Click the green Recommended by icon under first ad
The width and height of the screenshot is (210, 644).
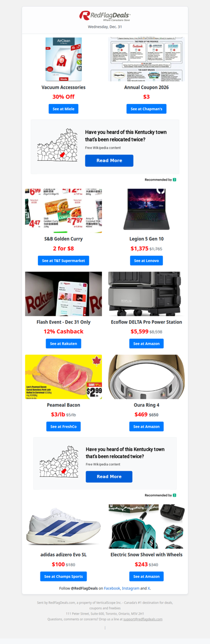(174, 180)
